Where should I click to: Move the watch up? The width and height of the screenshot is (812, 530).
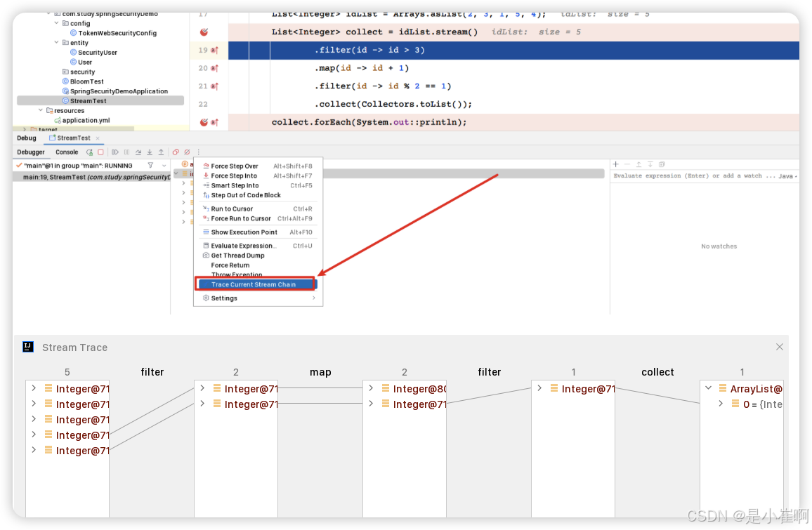tap(639, 164)
